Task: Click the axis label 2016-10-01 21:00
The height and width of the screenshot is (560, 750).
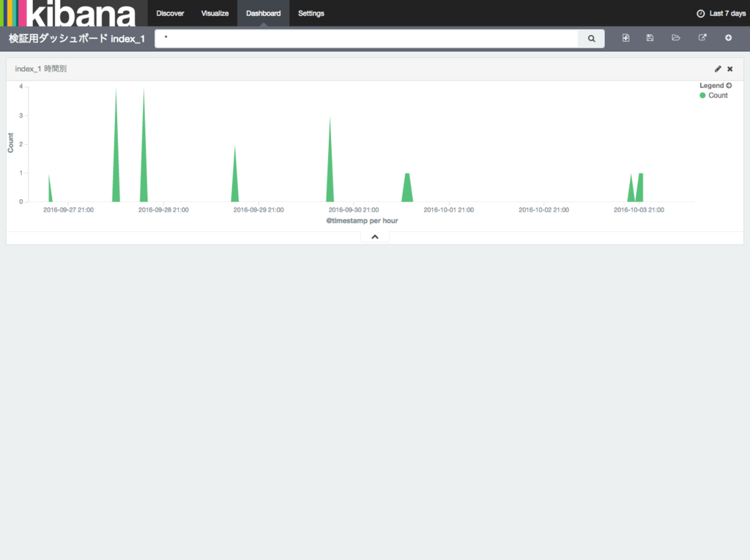Action: 448,209
